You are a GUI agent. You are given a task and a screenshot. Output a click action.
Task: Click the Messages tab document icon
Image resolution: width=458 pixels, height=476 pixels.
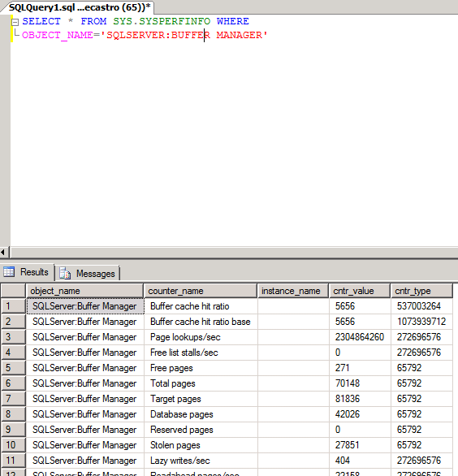(65, 273)
